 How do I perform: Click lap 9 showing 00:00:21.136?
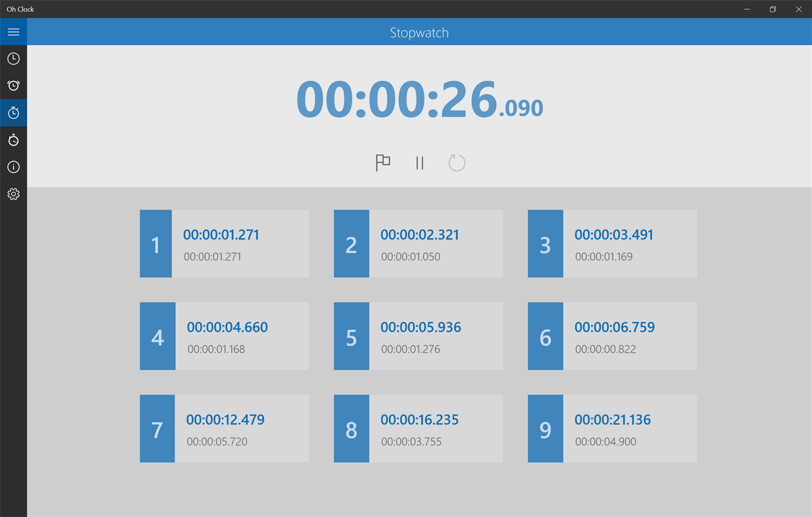[x=612, y=429]
